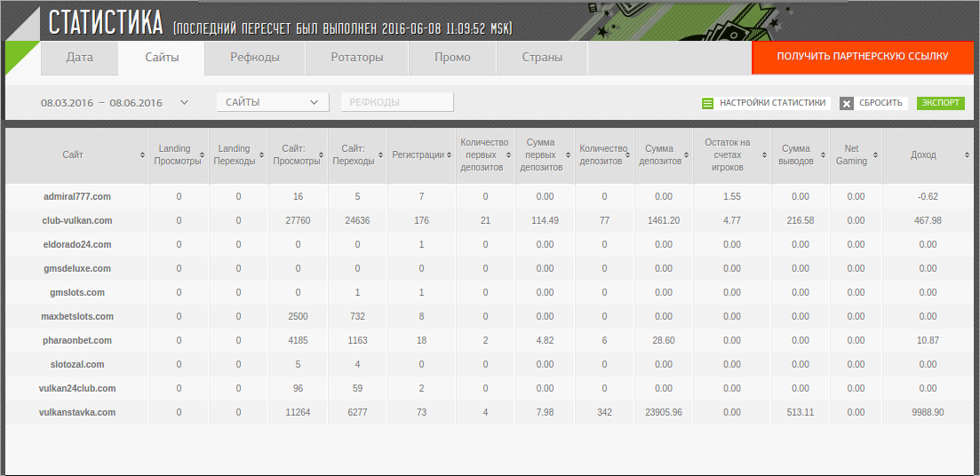Switch to the Дата tab

pos(79,58)
